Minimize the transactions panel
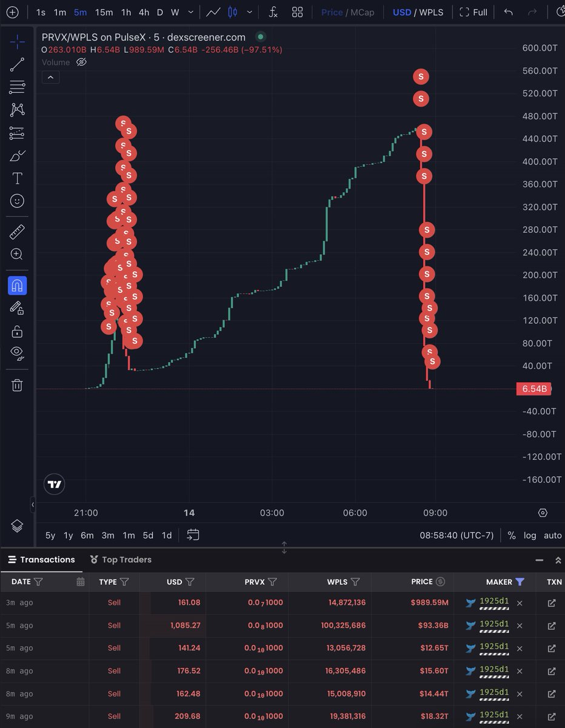Viewport: 565px width, 728px height. [x=540, y=560]
